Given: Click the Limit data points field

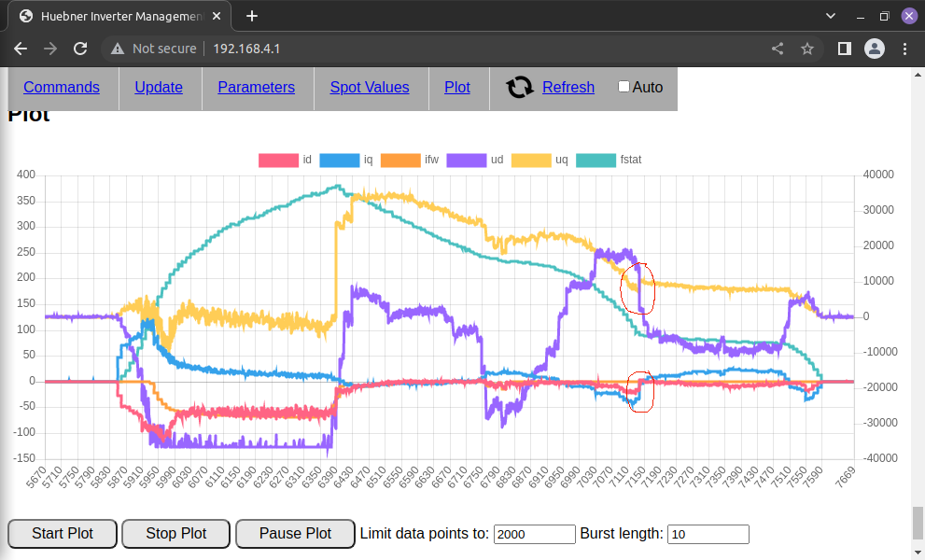Looking at the screenshot, I should pos(534,534).
